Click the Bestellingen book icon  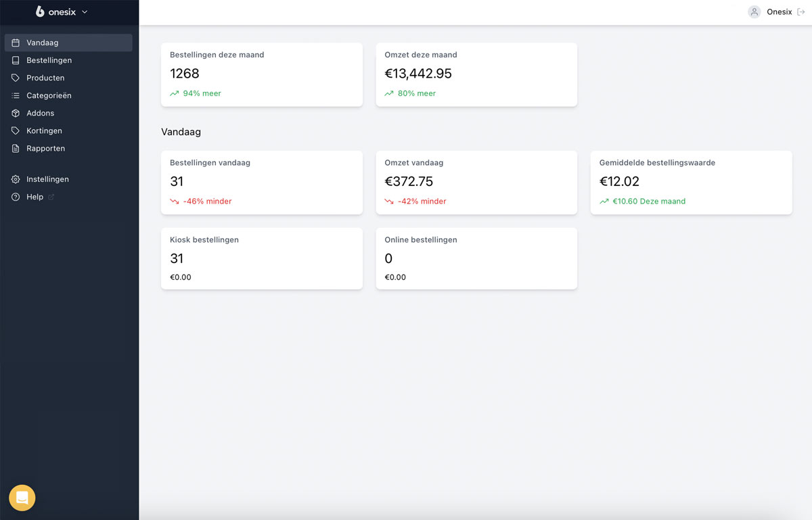[x=16, y=60]
